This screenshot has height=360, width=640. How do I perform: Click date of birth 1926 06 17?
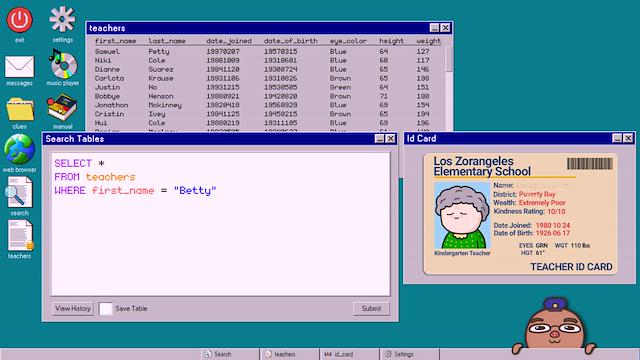click(x=553, y=233)
